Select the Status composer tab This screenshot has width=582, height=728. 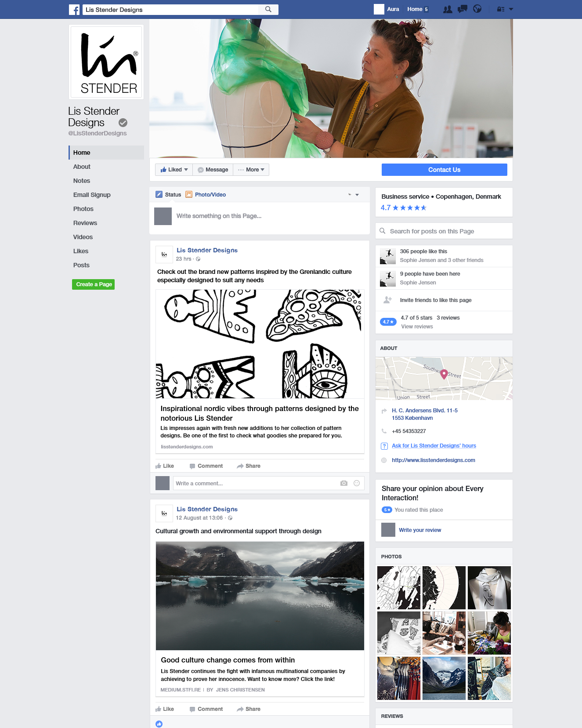(x=168, y=195)
